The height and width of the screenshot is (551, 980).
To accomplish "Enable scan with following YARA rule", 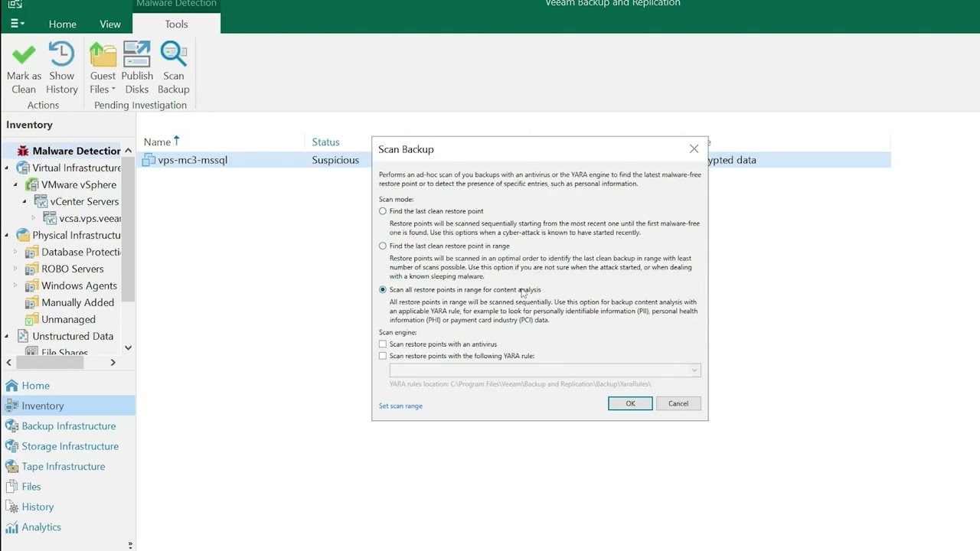I will click(383, 356).
